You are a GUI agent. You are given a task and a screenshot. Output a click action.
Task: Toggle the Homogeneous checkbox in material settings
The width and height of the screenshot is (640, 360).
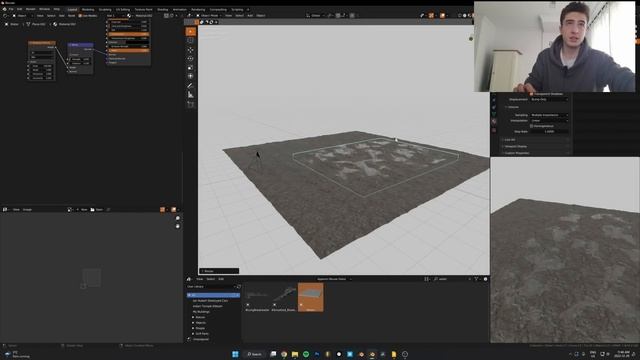point(531,126)
